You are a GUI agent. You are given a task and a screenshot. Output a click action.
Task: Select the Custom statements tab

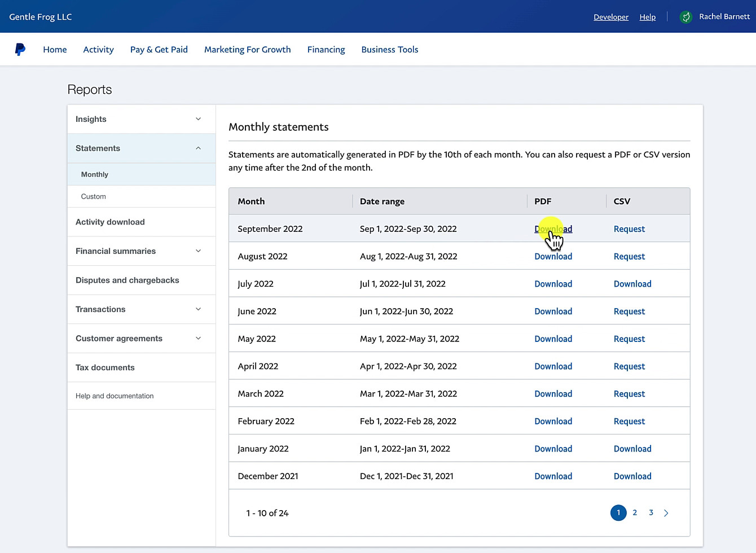click(x=93, y=196)
